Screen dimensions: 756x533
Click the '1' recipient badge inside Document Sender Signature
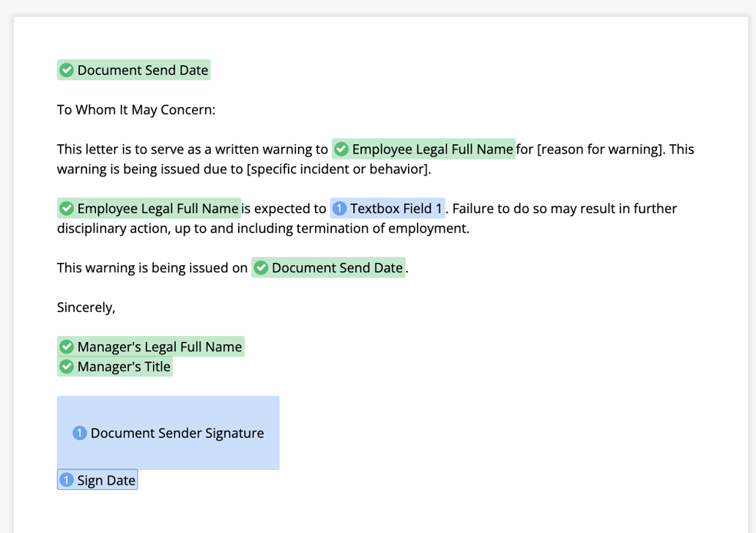coord(79,433)
